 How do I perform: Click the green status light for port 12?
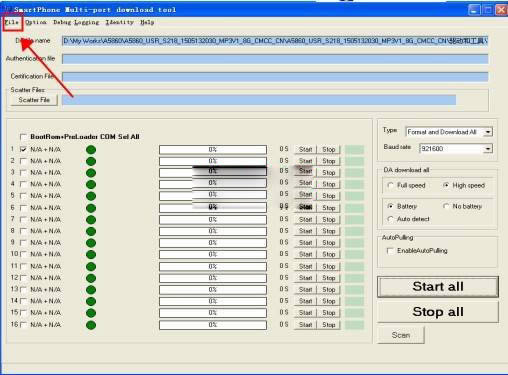pos(91,278)
